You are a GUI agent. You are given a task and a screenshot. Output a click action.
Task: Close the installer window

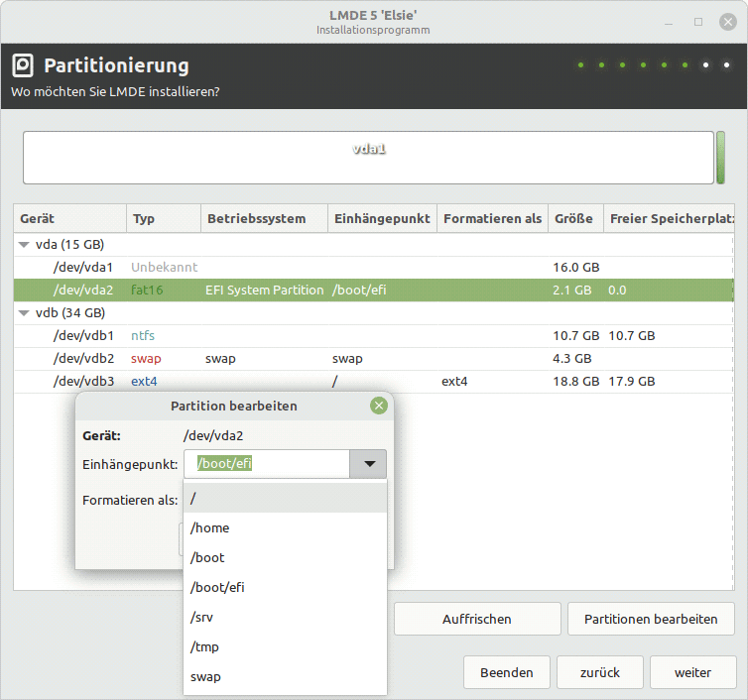tap(728, 22)
